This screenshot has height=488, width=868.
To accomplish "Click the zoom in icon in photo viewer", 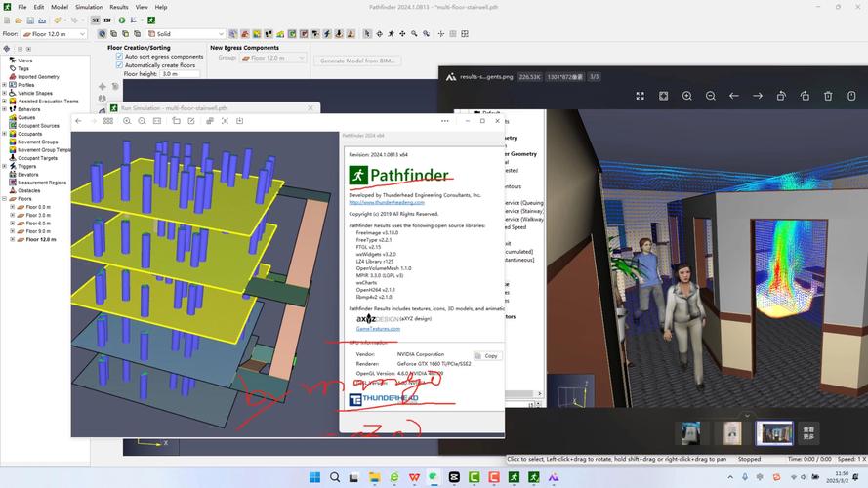I will click(x=687, y=96).
